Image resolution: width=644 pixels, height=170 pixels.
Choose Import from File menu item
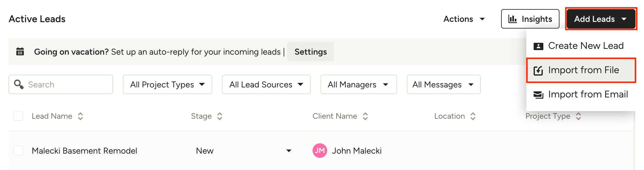[x=581, y=70]
